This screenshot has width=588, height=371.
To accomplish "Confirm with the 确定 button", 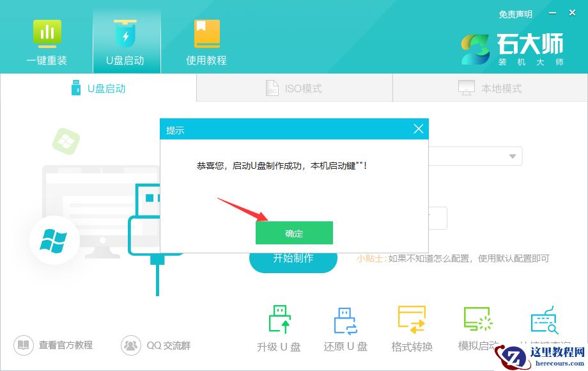I will point(294,232).
